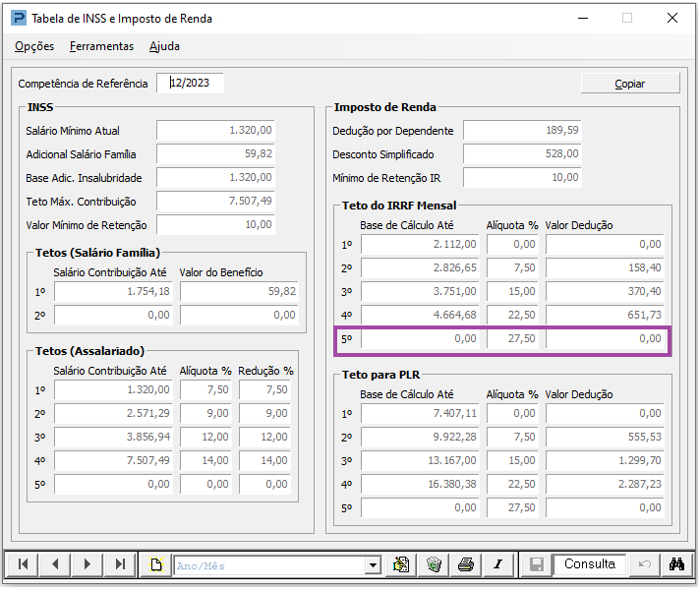This screenshot has height=590, width=700.
Task: Click Assalariado 3º Redução 12,00 field
Action: pyautogui.click(x=264, y=438)
